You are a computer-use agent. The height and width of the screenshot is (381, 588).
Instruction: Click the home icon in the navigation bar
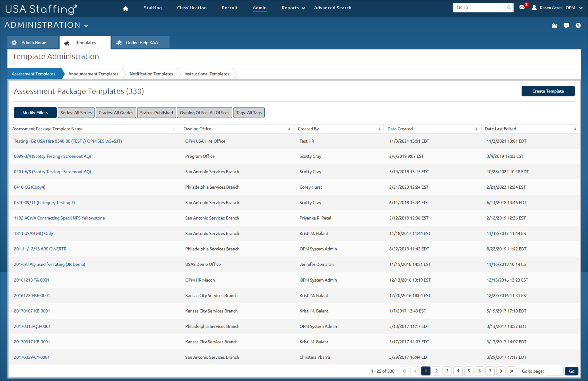tap(126, 8)
